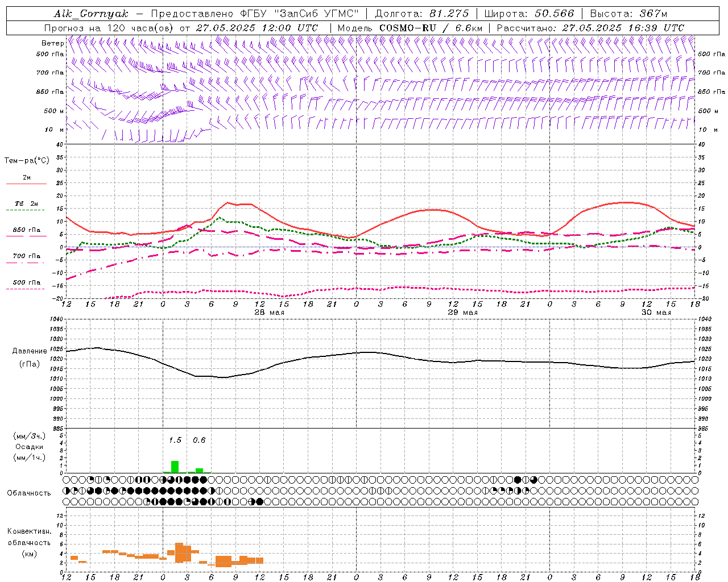Click the Облачность row label

pyautogui.click(x=29, y=493)
